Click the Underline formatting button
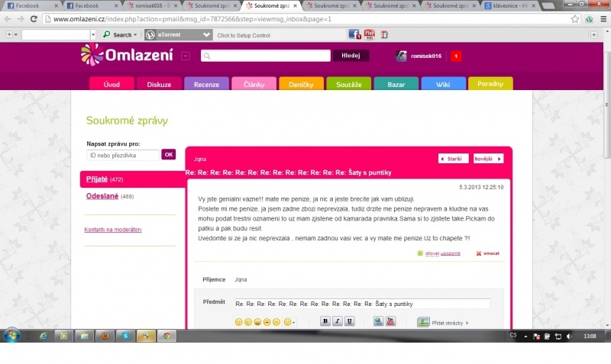 pyautogui.click(x=350, y=321)
